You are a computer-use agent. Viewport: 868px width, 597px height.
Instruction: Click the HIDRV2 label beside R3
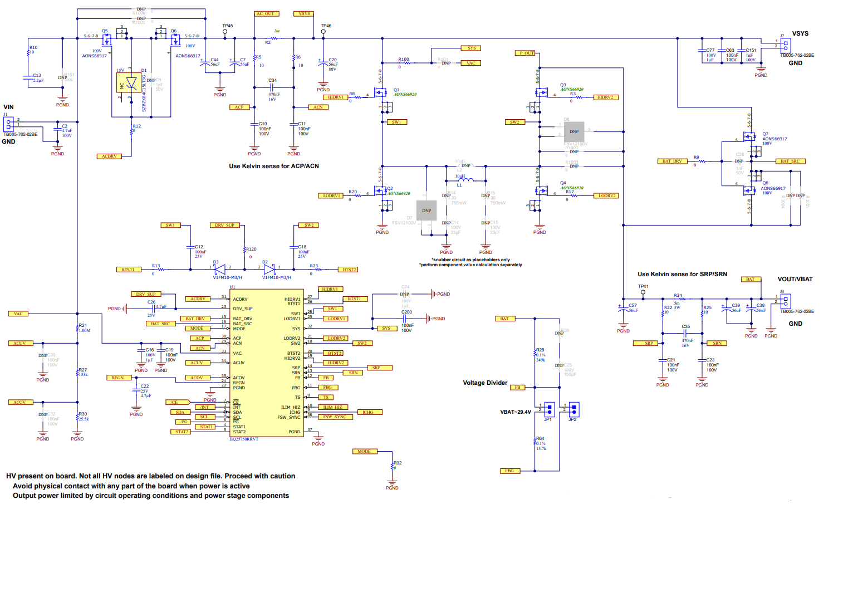pos(606,97)
